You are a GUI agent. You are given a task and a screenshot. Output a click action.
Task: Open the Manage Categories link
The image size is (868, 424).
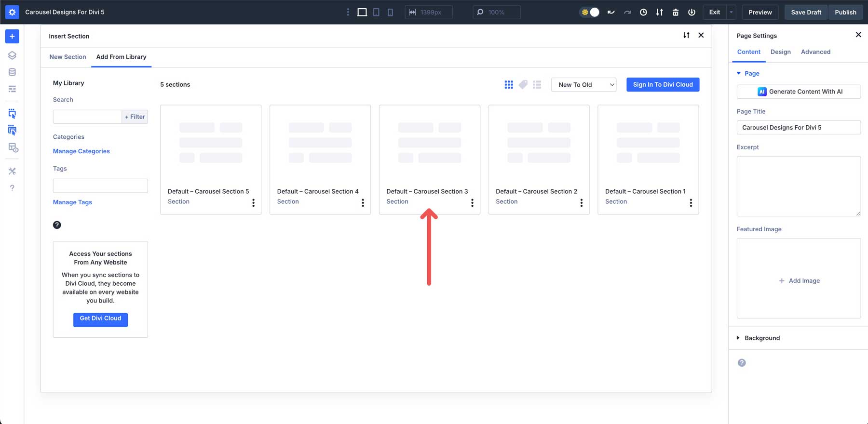81,151
